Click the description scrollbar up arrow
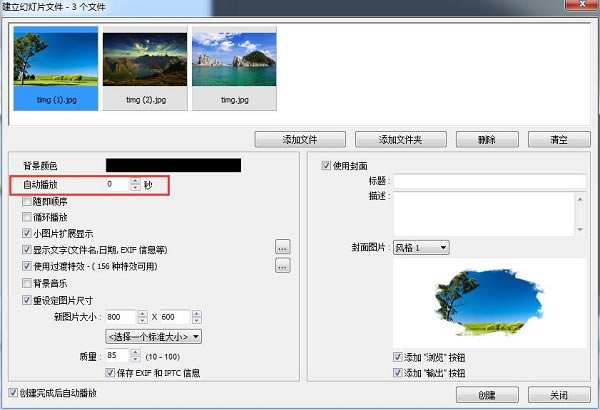The image size is (600, 410). 580,199
